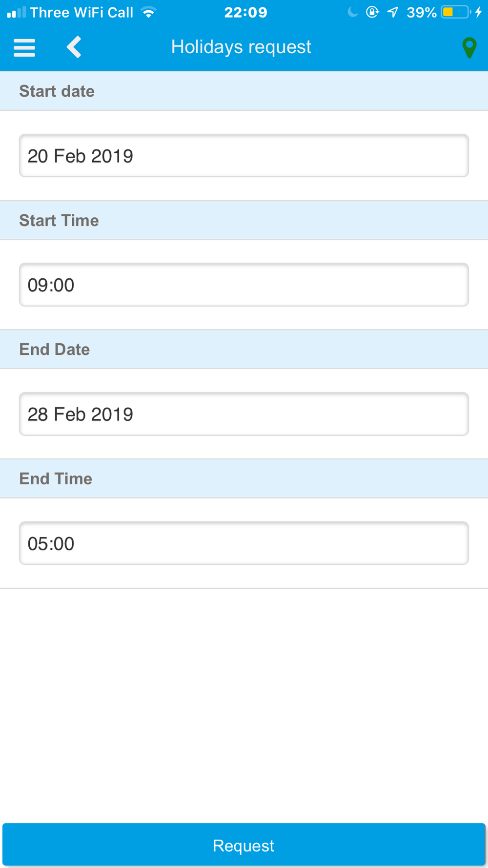This screenshot has height=868, width=488.
Task: Tap the green location pin icon
Action: pos(469,48)
